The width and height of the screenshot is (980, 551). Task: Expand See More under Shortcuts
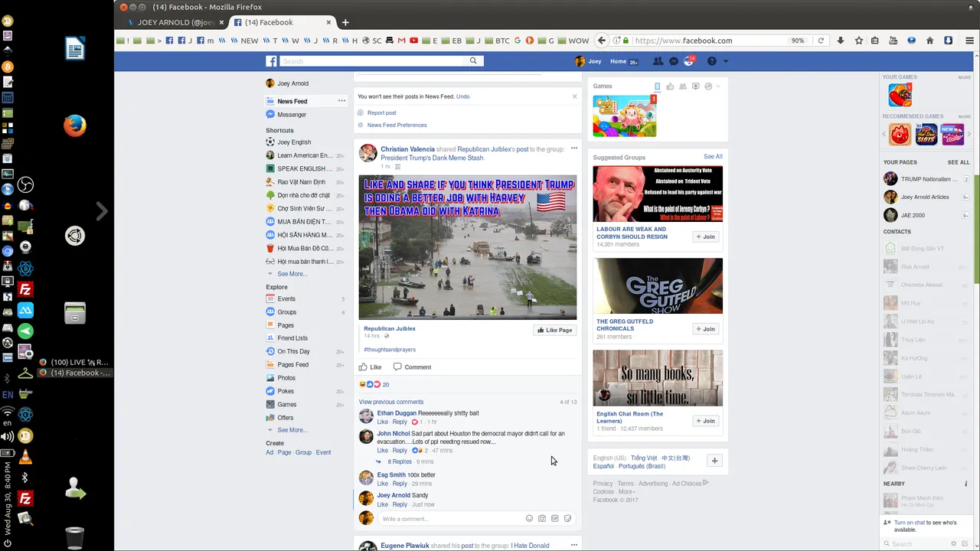click(x=292, y=274)
